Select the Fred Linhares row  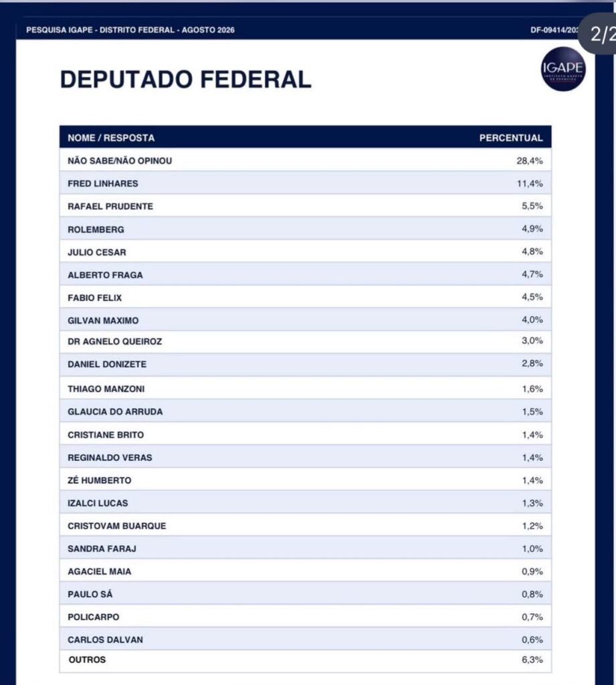coord(306,183)
